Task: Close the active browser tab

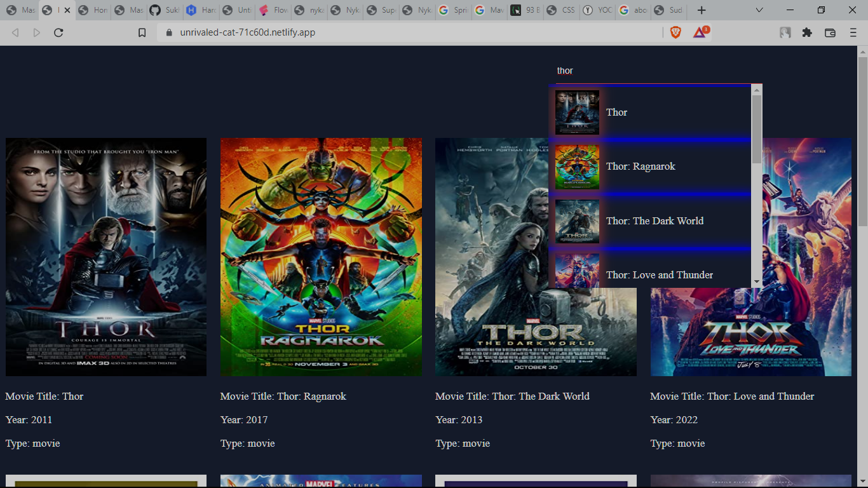Action: click(67, 10)
